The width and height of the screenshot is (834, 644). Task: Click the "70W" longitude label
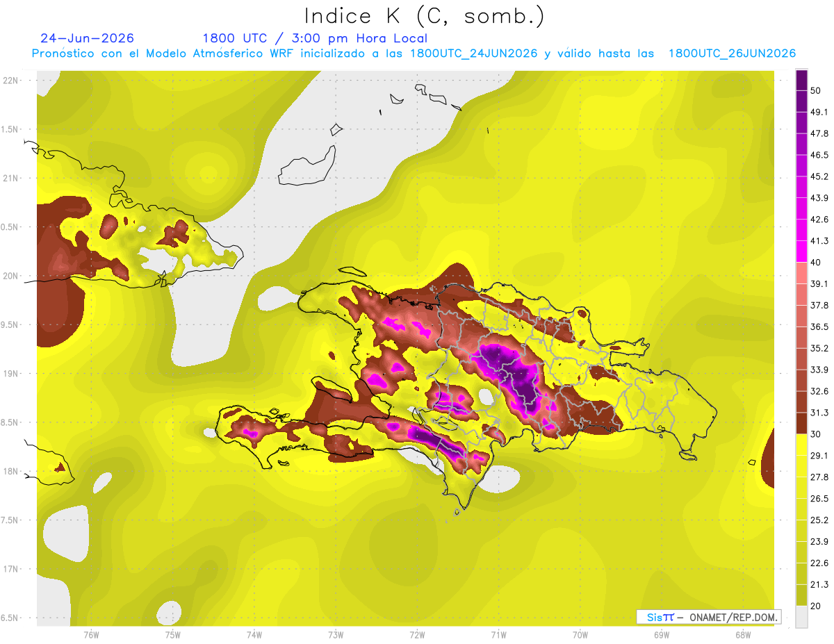pos(580,634)
